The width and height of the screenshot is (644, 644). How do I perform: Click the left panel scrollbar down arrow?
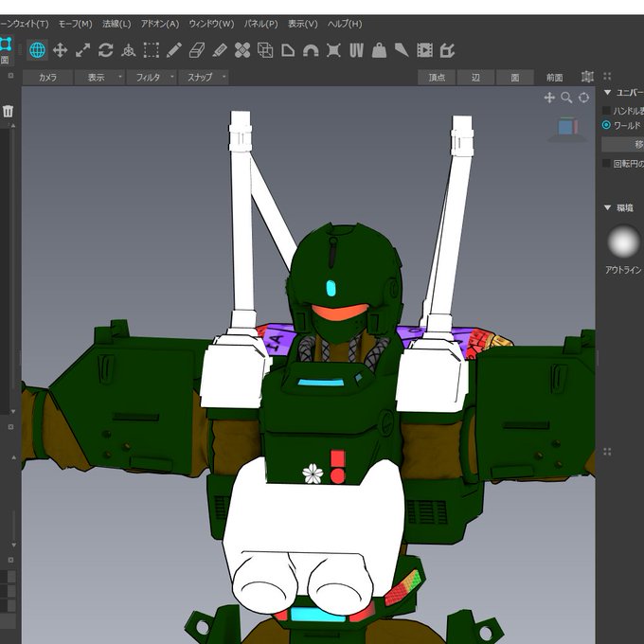pos(13,411)
